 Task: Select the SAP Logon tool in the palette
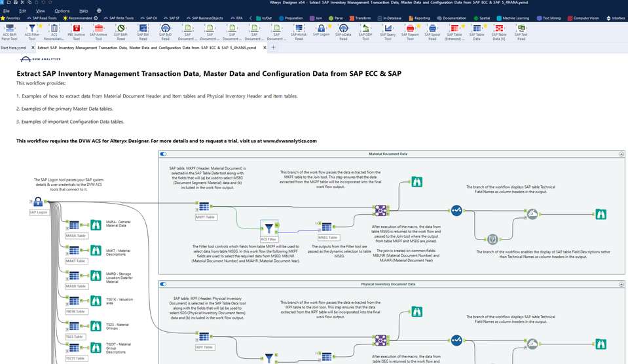click(x=321, y=28)
